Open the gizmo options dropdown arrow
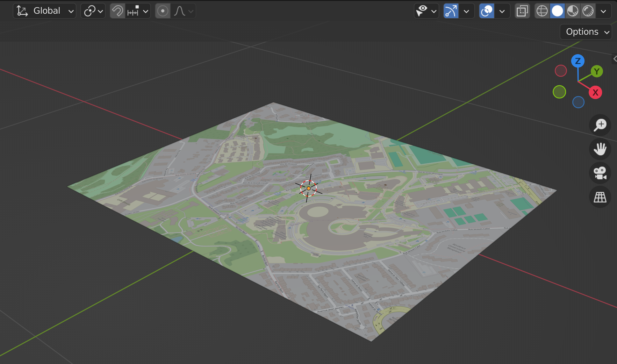Viewport: 617px width, 364px height. pyautogui.click(x=466, y=11)
